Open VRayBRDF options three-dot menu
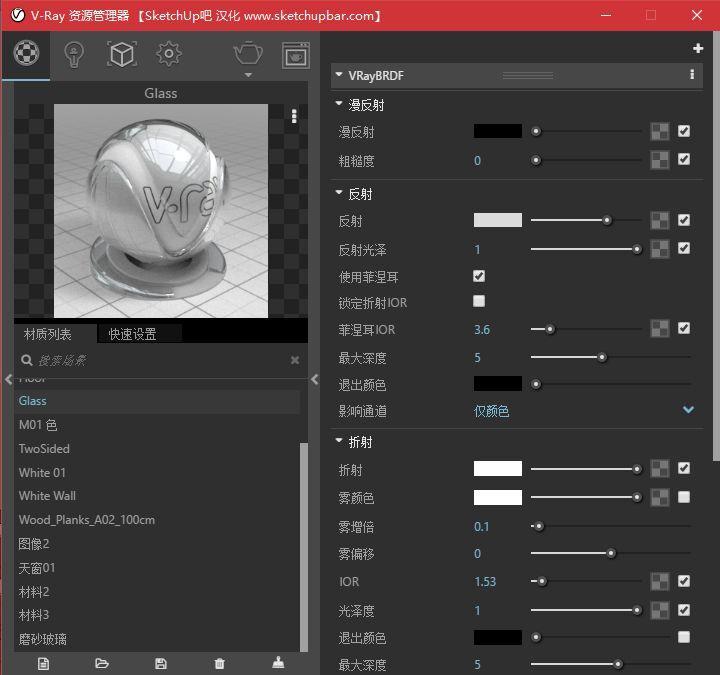The width and height of the screenshot is (720, 675). click(692, 74)
